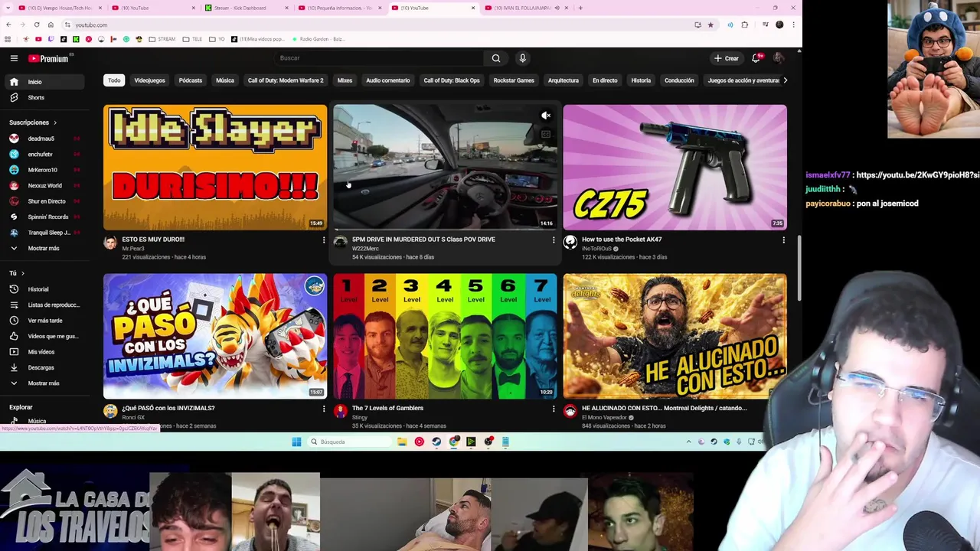
Task: Bookmark this page with the star
Action: (x=710, y=25)
